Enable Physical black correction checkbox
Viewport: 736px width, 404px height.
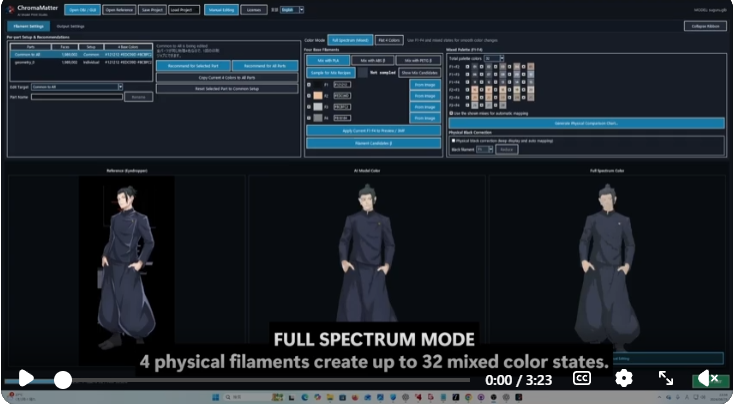(453, 141)
